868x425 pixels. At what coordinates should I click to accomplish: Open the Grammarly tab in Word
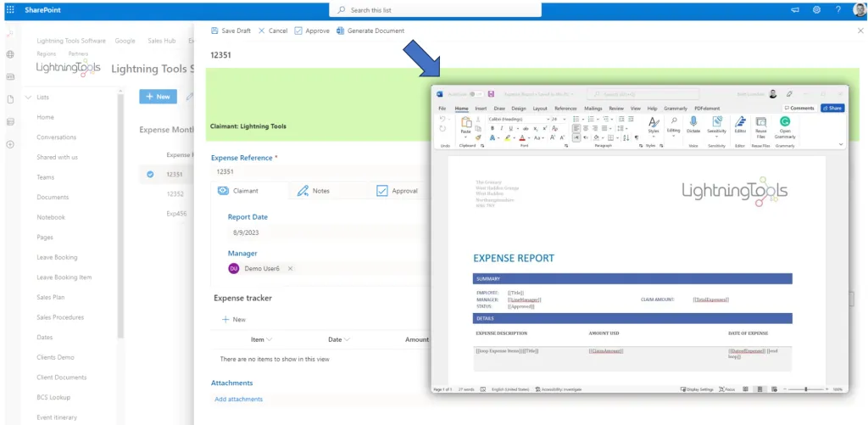676,109
